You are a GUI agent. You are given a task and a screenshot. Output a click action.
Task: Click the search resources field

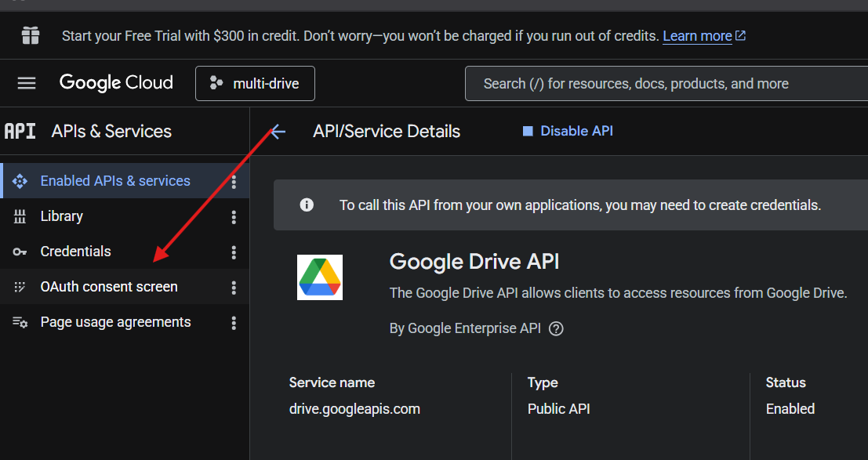(x=666, y=84)
